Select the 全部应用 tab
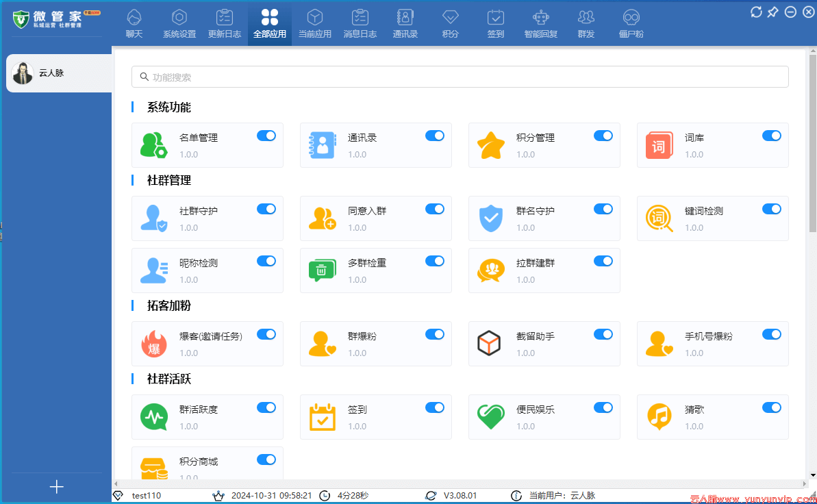This screenshot has height=504, width=817. point(270,23)
